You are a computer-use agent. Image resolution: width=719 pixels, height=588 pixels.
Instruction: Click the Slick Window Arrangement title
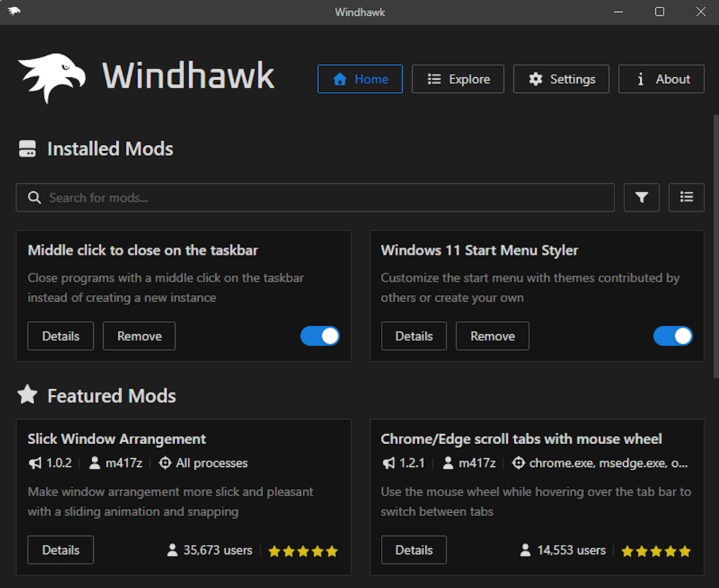click(x=117, y=440)
